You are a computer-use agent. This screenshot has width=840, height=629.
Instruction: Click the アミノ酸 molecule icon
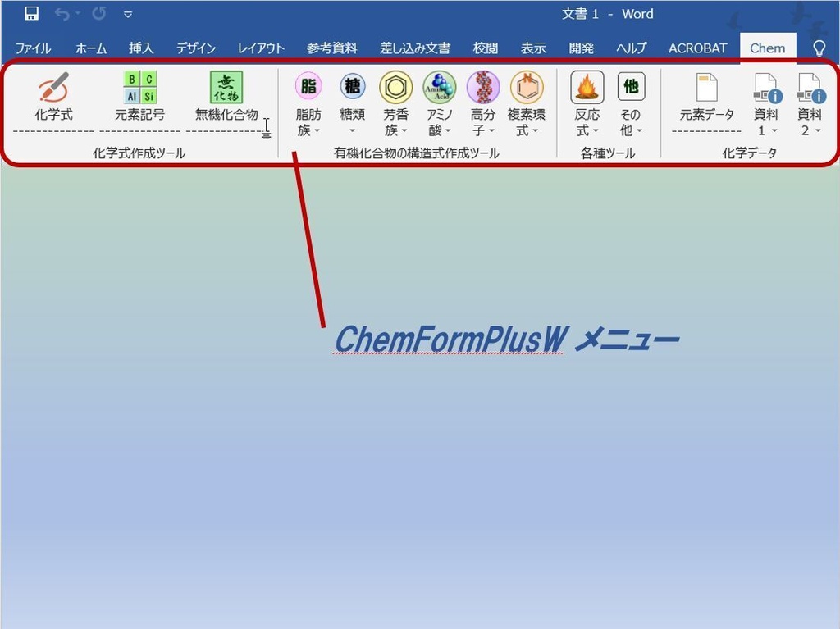[440, 87]
